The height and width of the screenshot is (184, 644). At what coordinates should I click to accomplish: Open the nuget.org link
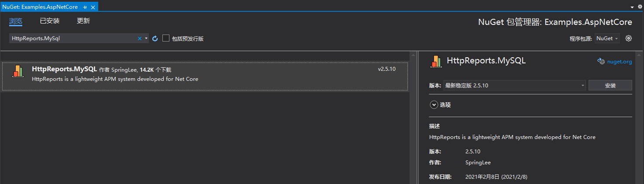pos(619,62)
